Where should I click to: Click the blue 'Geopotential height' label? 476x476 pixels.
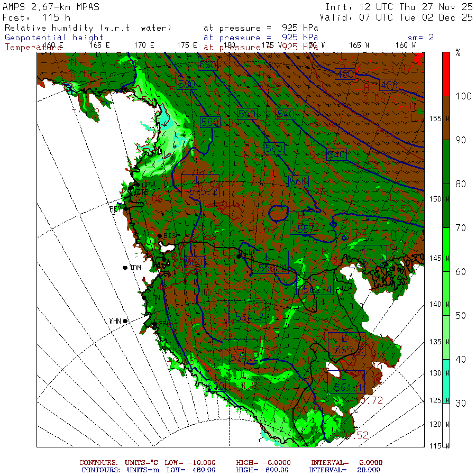click(54, 38)
